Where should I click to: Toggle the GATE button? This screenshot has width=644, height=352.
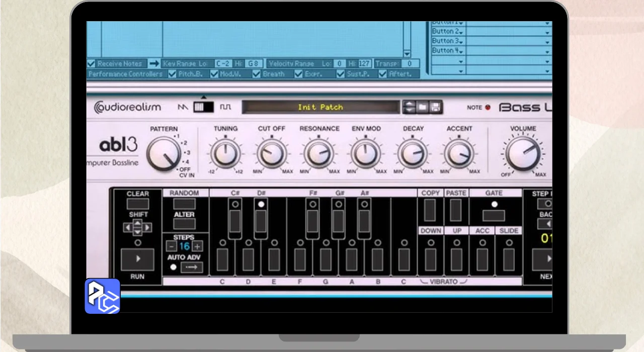[x=494, y=216]
